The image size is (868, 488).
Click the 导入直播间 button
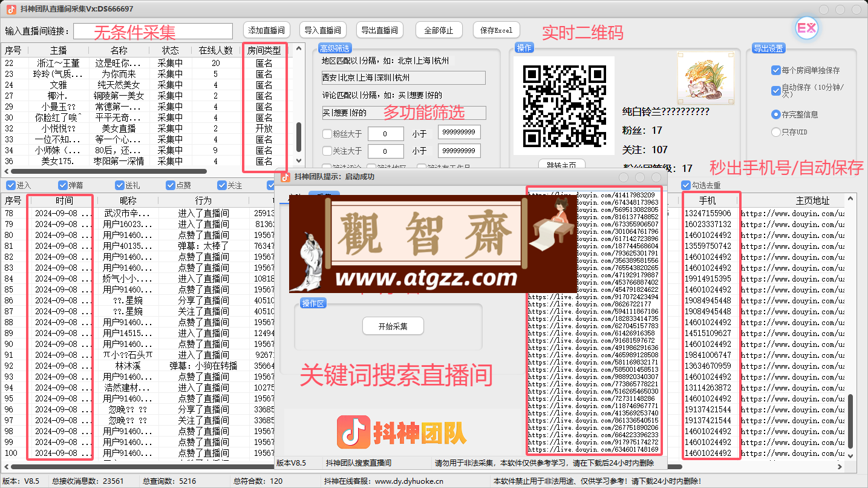tap(322, 30)
